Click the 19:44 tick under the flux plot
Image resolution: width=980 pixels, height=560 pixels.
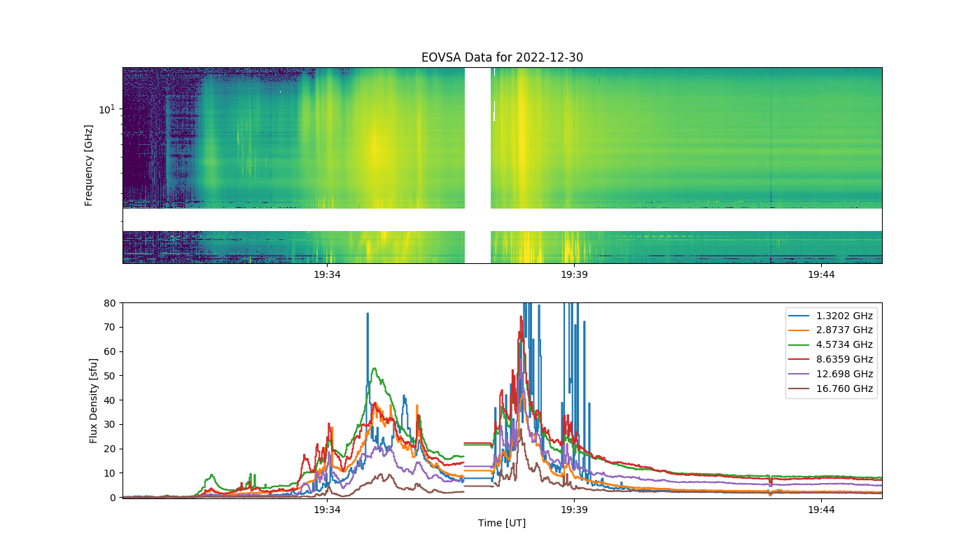pyautogui.click(x=821, y=510)
